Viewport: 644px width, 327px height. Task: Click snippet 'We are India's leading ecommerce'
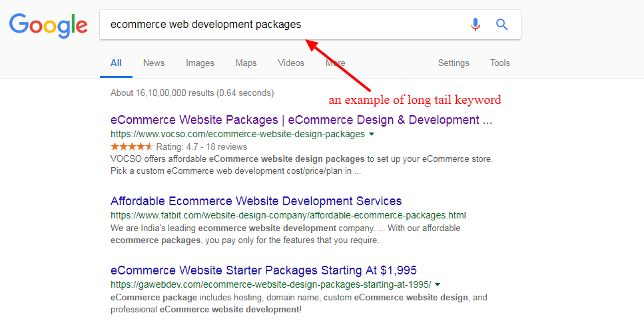point(286,234)
